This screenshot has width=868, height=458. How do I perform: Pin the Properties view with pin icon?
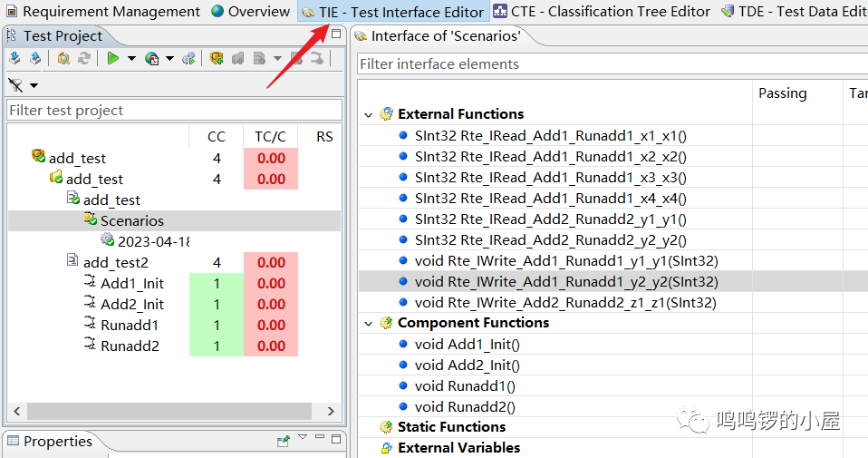pyautogui.click(x=283, y=441)
